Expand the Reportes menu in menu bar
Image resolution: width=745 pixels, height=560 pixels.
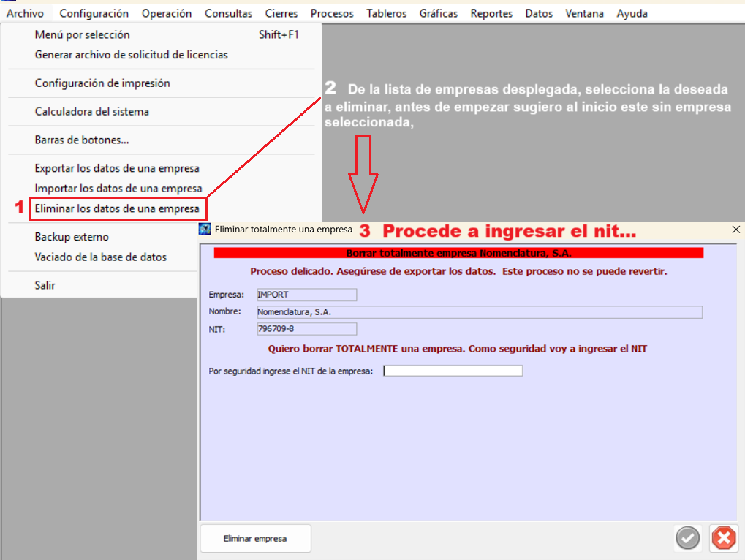click(491, 13)
